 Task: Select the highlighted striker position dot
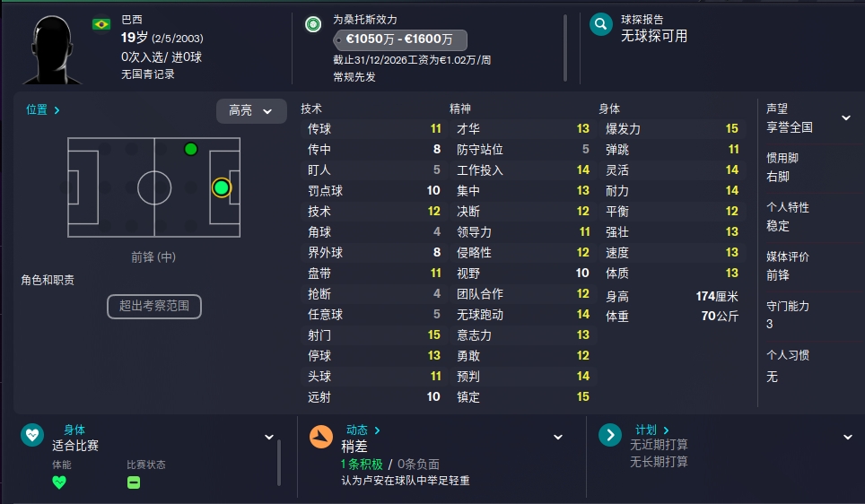[x=222, y=188]
